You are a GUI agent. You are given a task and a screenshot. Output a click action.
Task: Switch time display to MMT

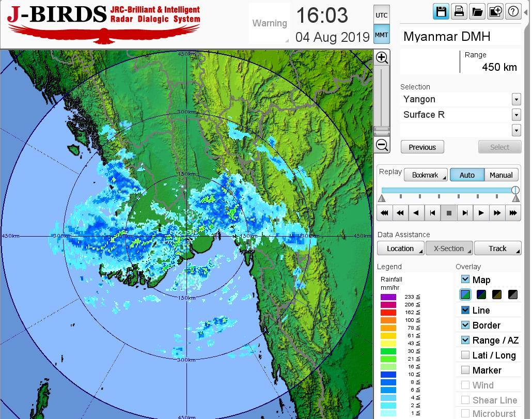[x=382, y=35]
